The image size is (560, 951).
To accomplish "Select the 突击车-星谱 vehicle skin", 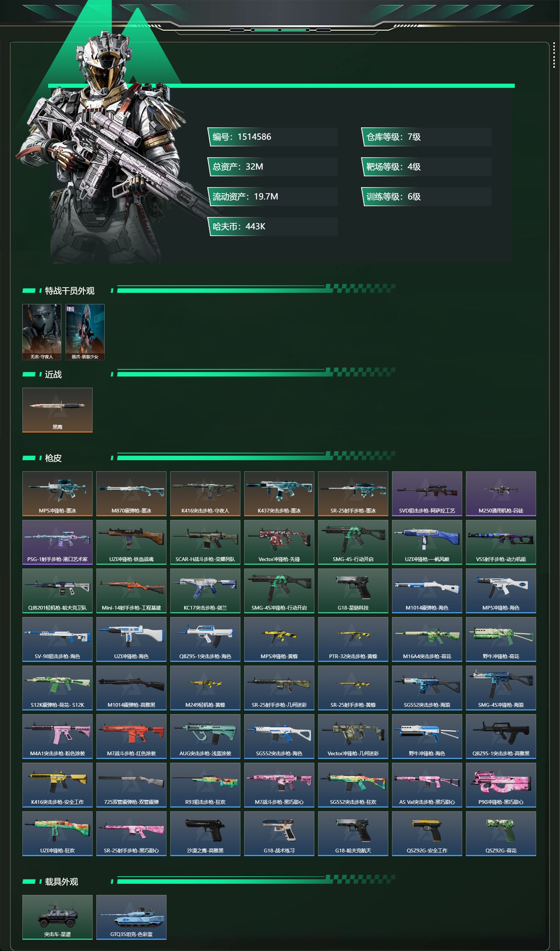I will (57, 917).
